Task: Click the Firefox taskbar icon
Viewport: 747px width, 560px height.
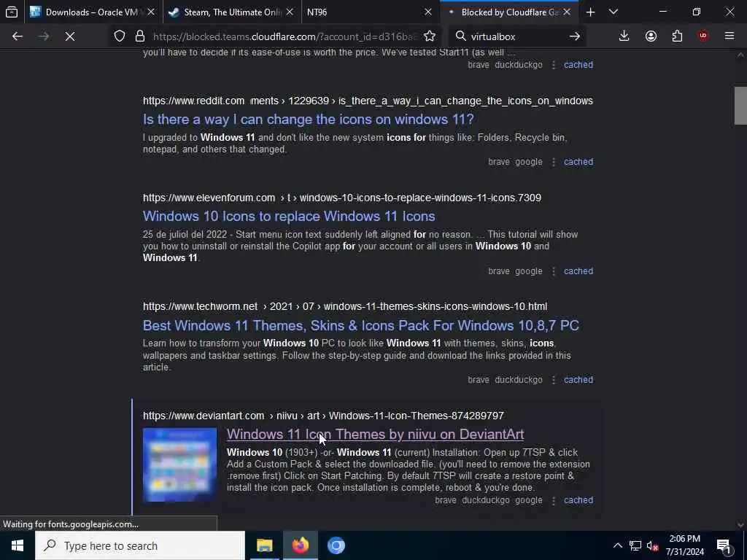Action: click(300, 545)
